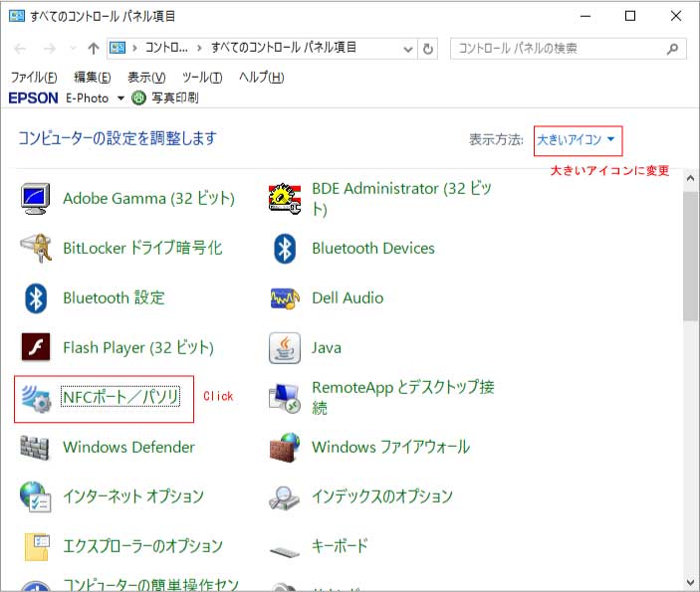Screen dimensions: 700x592
Task: Click the RemoteApp desktop connection icon
Action: [x=285, y=398]
